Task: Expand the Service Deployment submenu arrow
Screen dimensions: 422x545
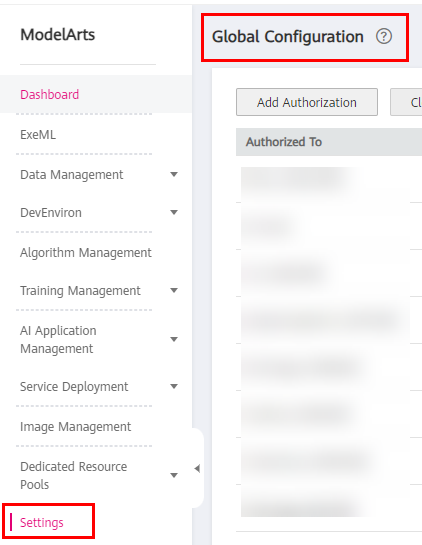Action: (174, 386)
